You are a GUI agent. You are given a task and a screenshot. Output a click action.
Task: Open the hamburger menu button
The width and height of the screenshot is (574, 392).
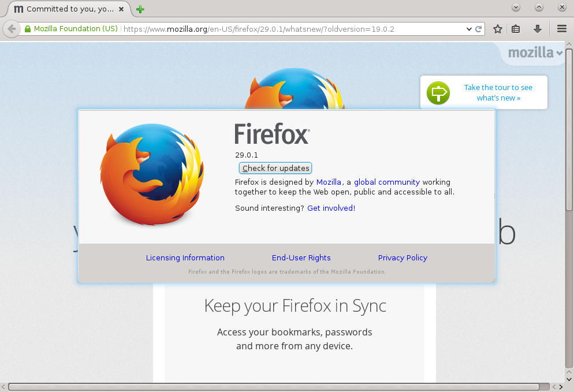(x=561, y=29)
